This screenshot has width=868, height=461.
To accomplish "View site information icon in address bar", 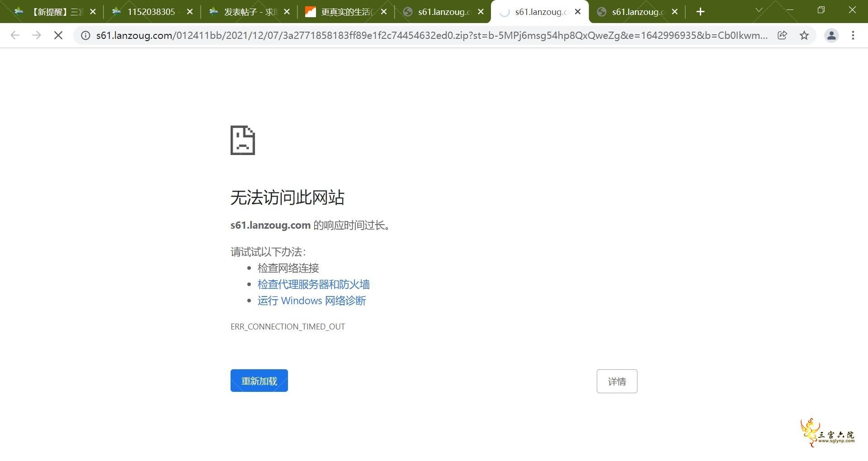I will (85, 35).
